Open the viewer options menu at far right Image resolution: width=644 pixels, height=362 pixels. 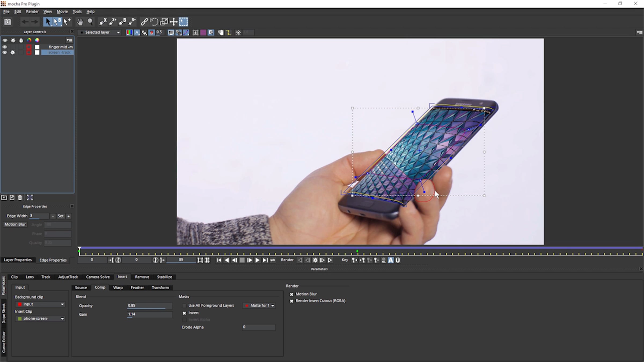639,32
